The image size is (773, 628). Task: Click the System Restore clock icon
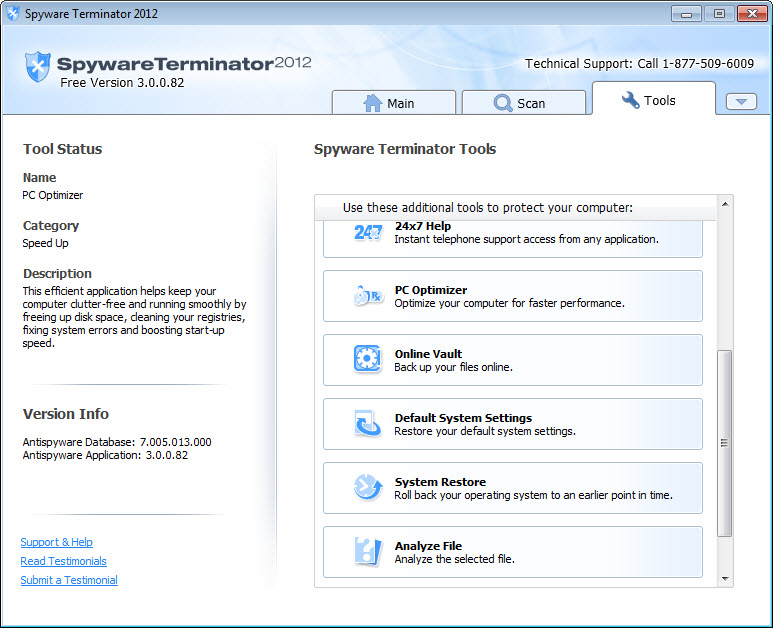pyautogui.click(x=368, y=487)
